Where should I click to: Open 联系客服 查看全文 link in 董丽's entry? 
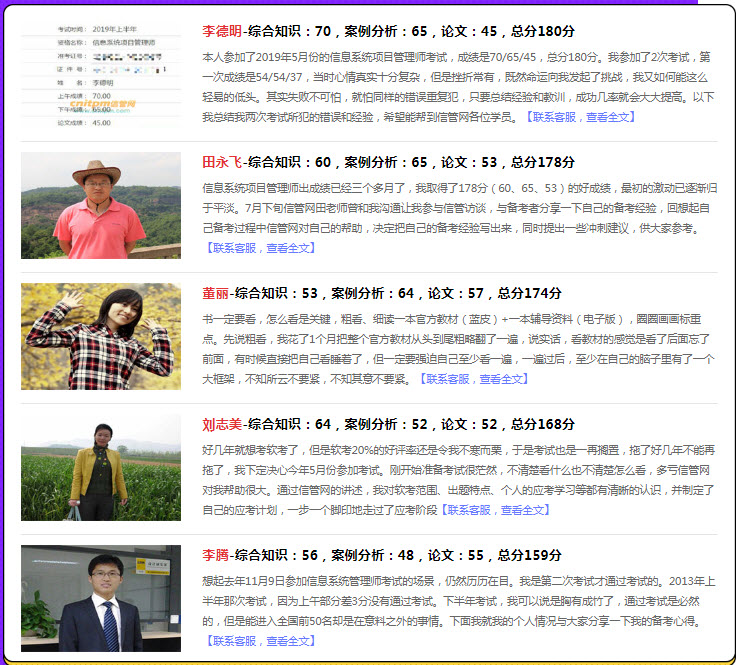(474, 379)
